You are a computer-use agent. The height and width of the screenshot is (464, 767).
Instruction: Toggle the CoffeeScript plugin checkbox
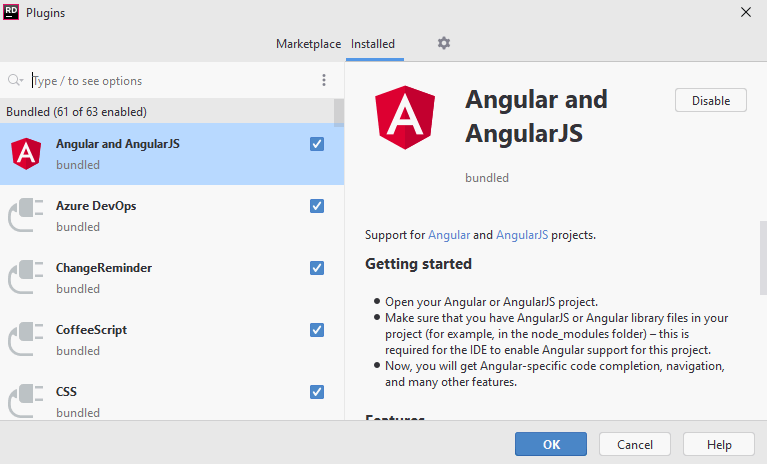click(x=317, y=330)
